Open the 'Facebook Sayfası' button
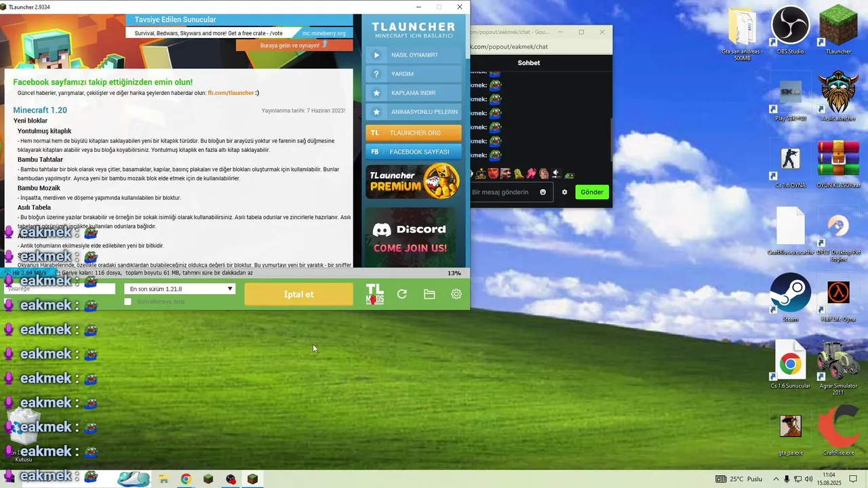Viewport: 868px width, 488px height. click(414, 152)
